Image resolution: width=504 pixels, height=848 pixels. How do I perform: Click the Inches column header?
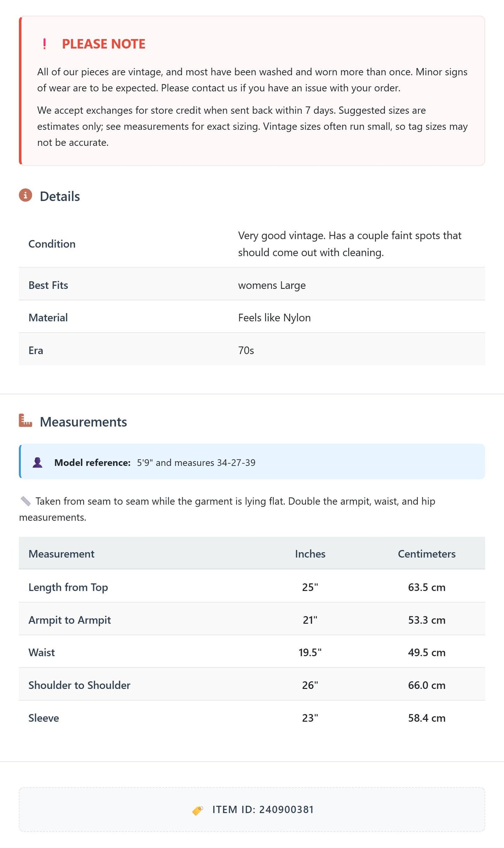click(310, 554)
